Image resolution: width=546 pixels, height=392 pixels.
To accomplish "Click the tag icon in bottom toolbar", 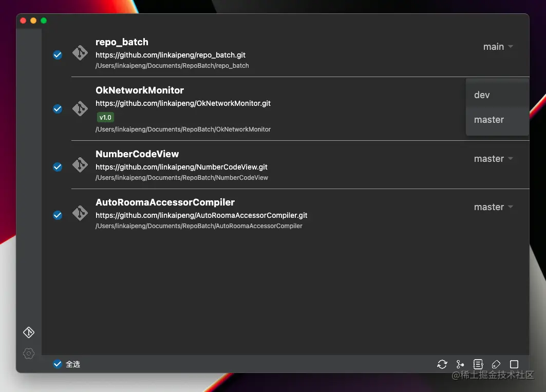I will [496, 364].
